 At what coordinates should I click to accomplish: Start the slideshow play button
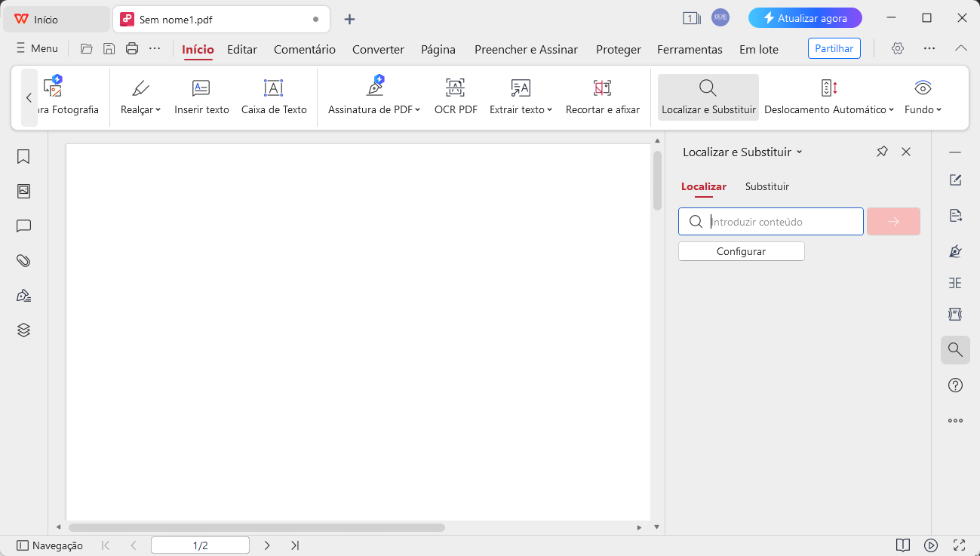931,545
